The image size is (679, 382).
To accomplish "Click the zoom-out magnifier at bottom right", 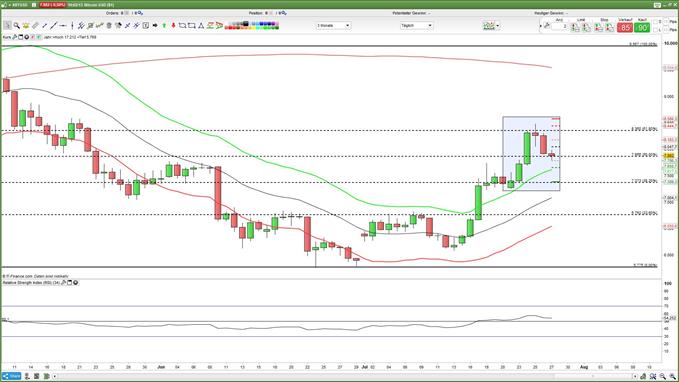I will (x=663, y=376).
